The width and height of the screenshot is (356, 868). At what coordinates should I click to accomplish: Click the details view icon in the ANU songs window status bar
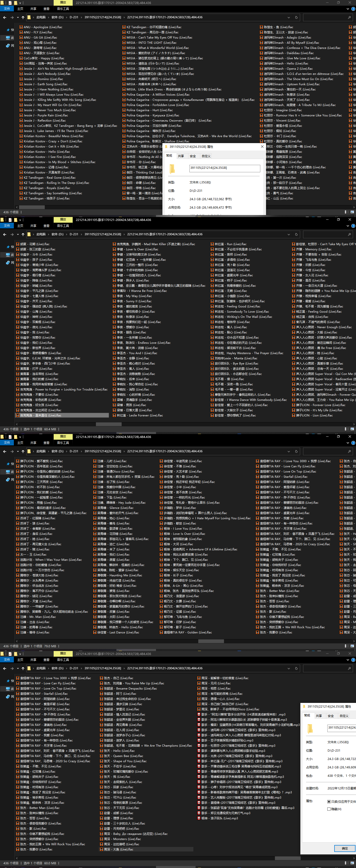pos(347,212)
